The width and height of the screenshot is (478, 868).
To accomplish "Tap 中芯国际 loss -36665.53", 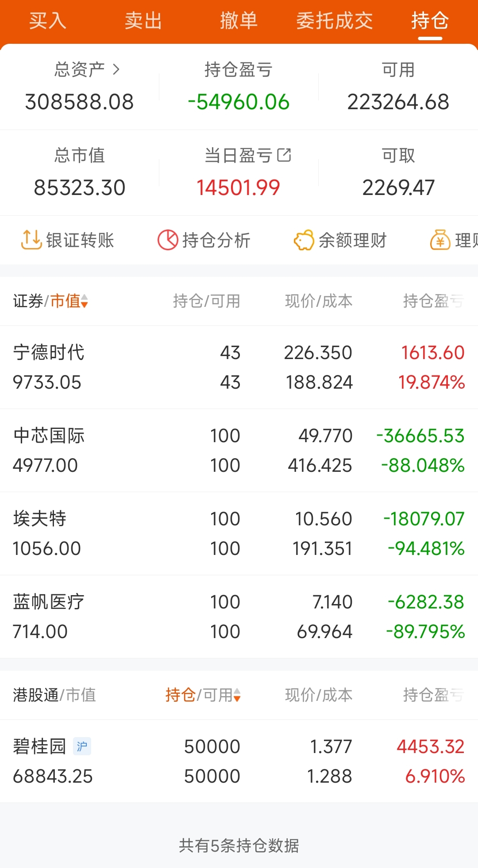I will pos(420,436).
